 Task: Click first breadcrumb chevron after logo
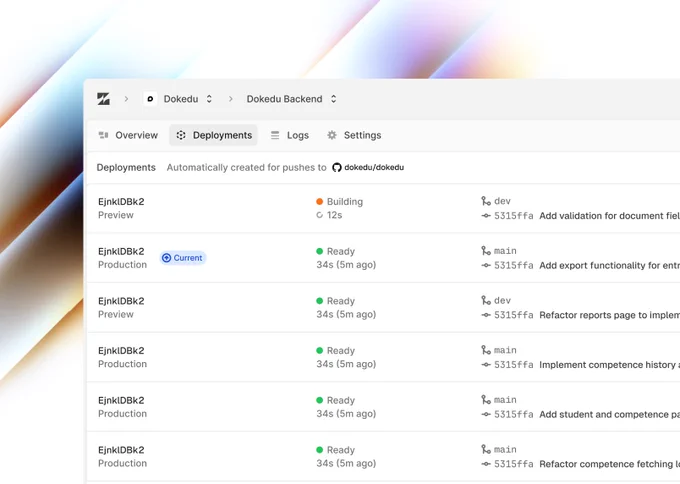(126, 99)
